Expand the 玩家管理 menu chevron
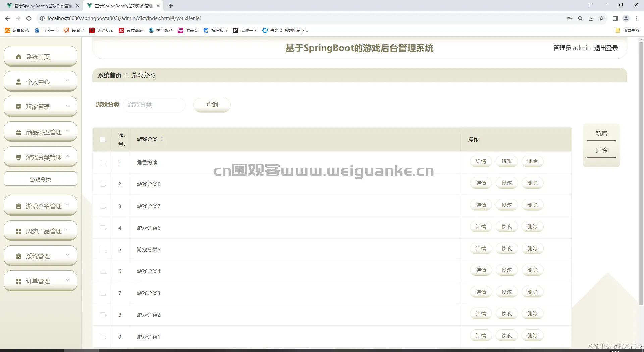644x352 pixels. pyautogui.click(x=67, y=106)
